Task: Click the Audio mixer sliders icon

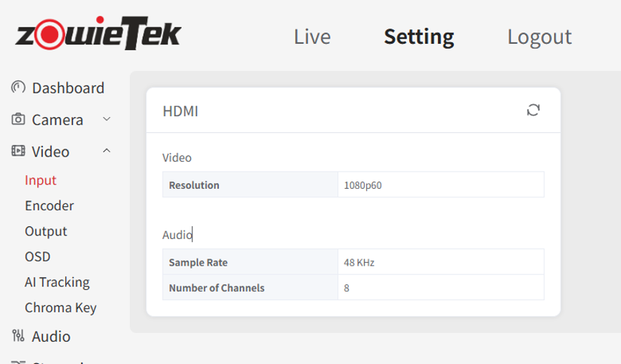Action: (x=18, y=336)
